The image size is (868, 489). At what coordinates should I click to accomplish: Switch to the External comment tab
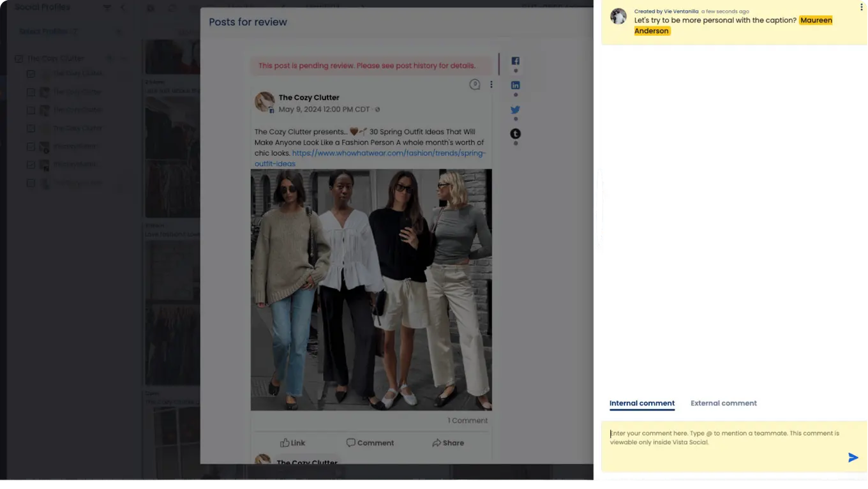point(724,403)
